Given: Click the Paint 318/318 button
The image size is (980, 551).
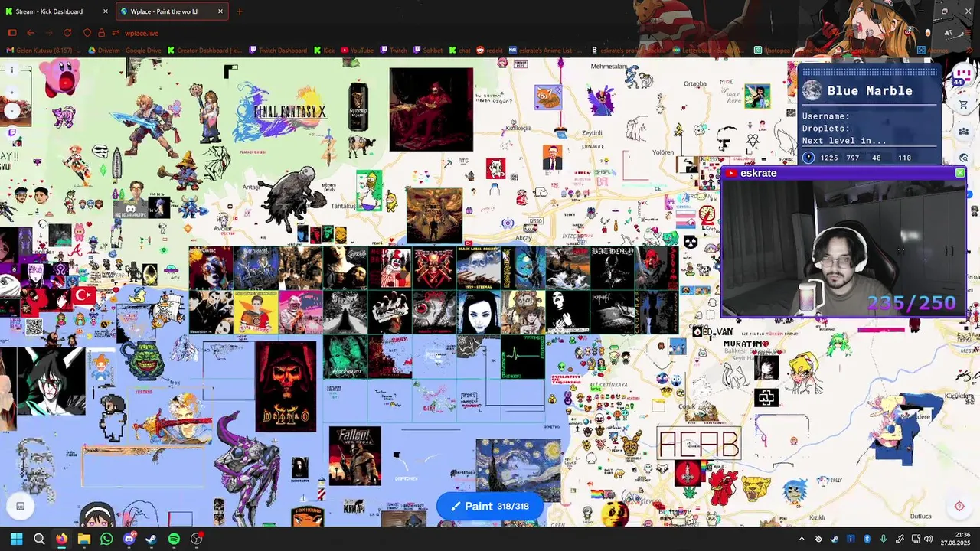Looking at the screenshot, I should point(490,506).
